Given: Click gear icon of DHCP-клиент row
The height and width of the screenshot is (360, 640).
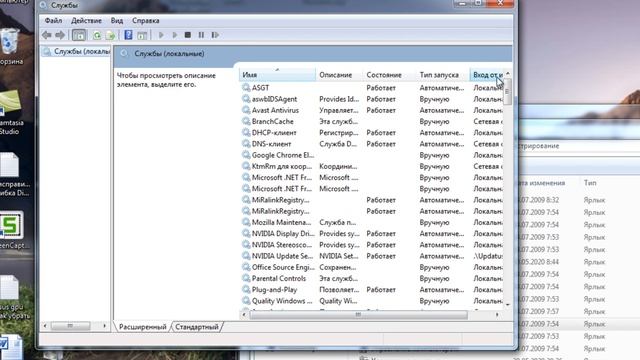Looking at the screenshot, I should pos(246,133).
